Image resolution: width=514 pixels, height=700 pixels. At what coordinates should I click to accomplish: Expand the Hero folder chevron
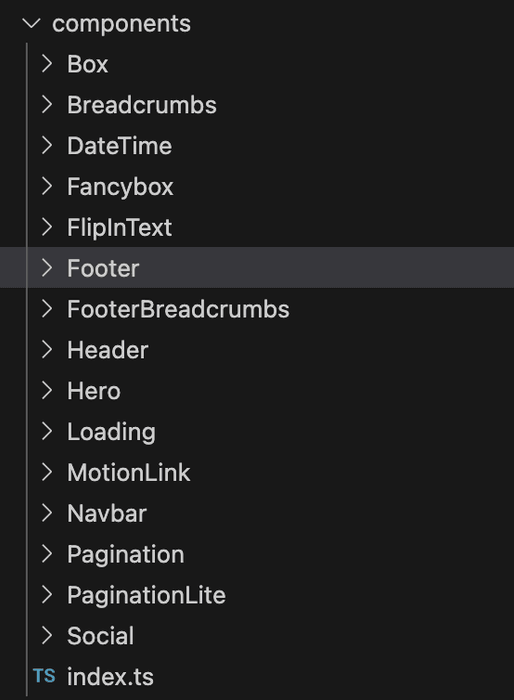pos(46,391)
